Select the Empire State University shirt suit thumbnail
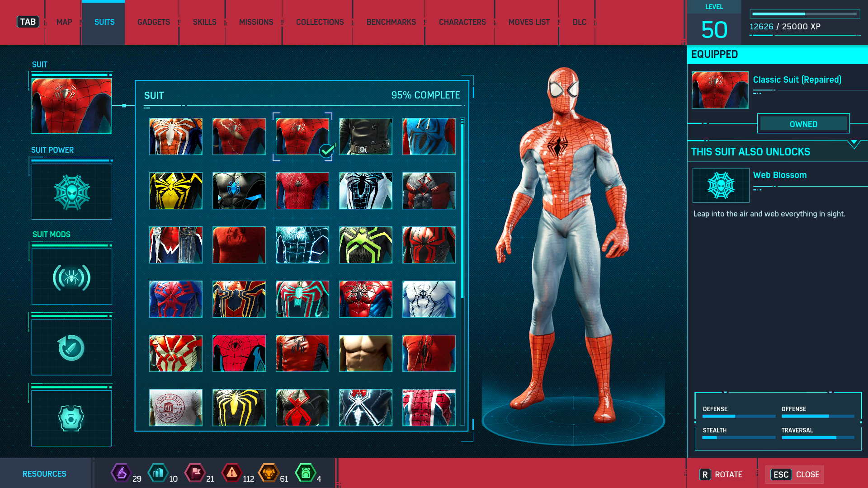This screenshot has height=488, width=868. click(176, 407)
